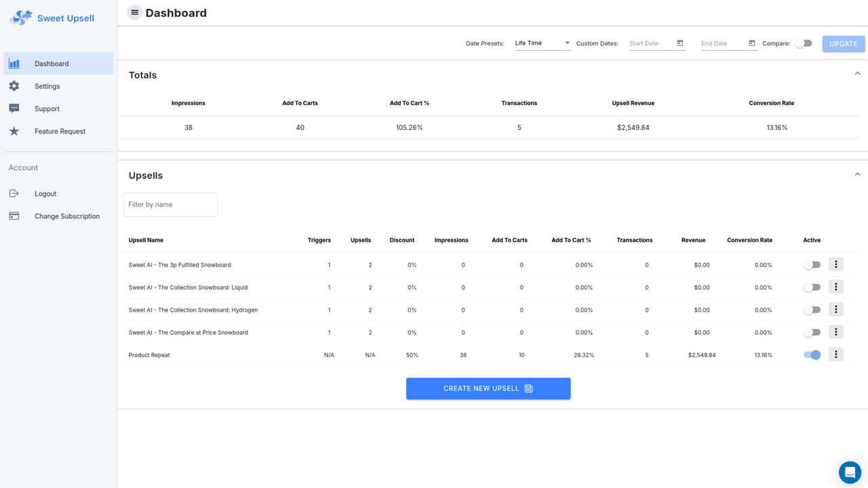Open the live chat widget bubble

click(850, 472)
